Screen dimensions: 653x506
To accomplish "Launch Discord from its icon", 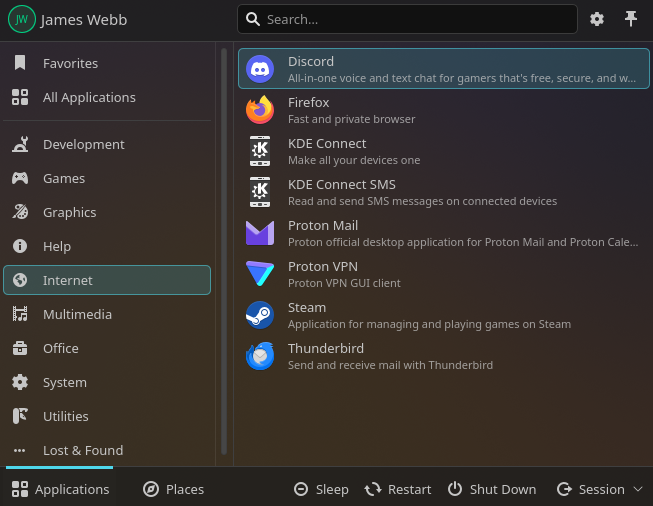I will click(260, 69).
